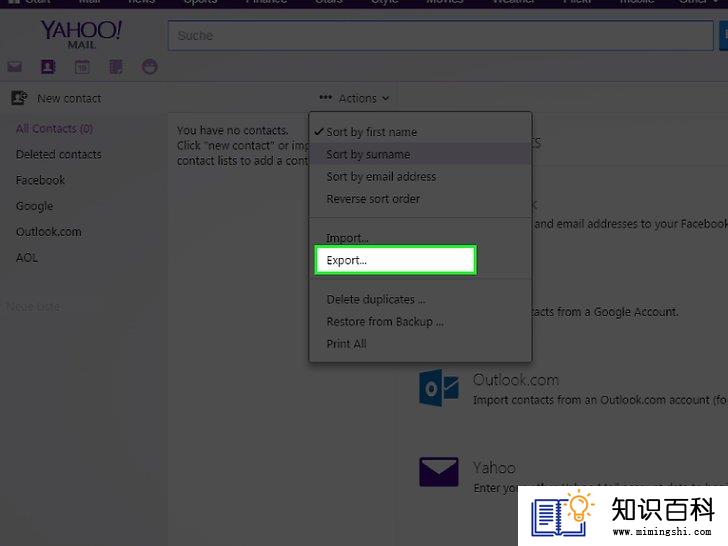Click the New contact icon

coord(19,98)
